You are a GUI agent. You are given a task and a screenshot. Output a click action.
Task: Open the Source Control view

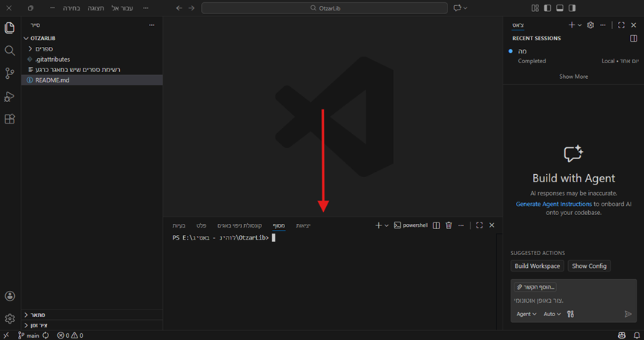click(10, 74)
